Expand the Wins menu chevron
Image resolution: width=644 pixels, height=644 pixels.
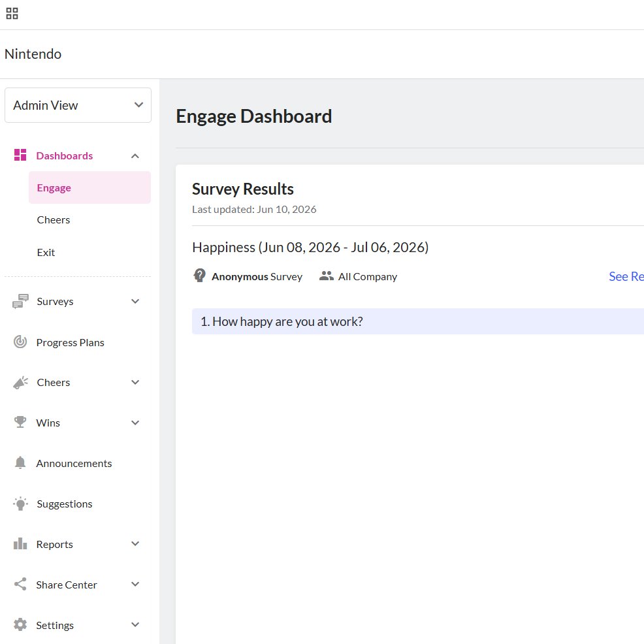(135, 423)
